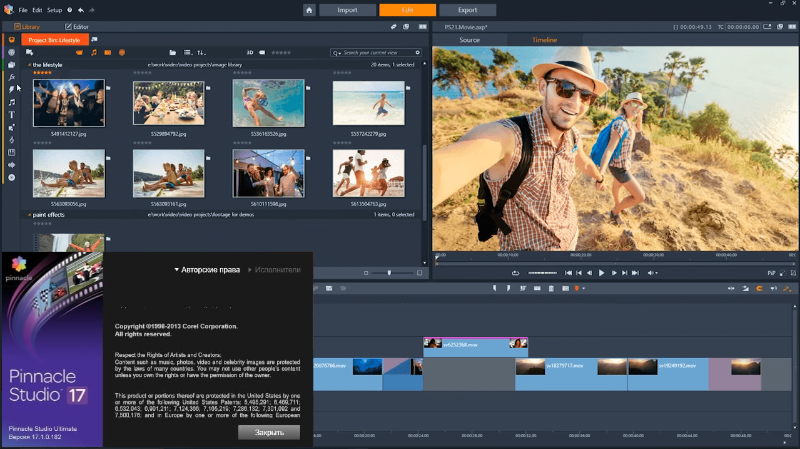Click the Effects fx sidebar icon
This screenshot has height=449, width=800.
pos(11,77)
